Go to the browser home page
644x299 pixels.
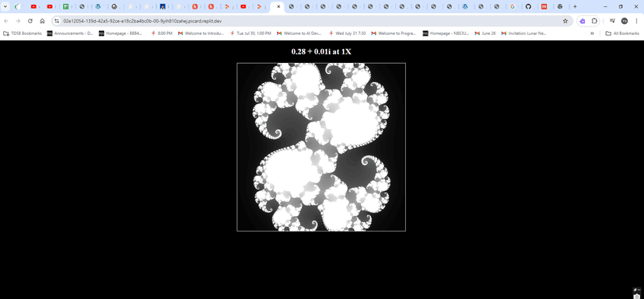42,21
